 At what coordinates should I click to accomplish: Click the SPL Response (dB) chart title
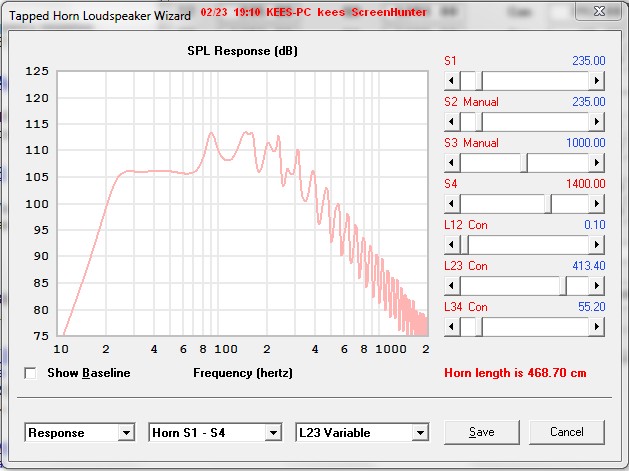point(243,51)
